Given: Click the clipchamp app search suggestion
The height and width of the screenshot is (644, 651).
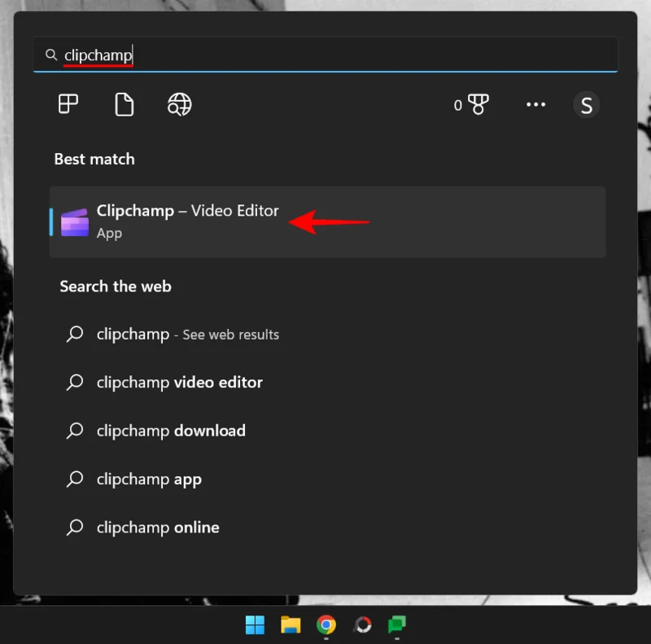Looking at the screenshot, I should tap(149, 479).
